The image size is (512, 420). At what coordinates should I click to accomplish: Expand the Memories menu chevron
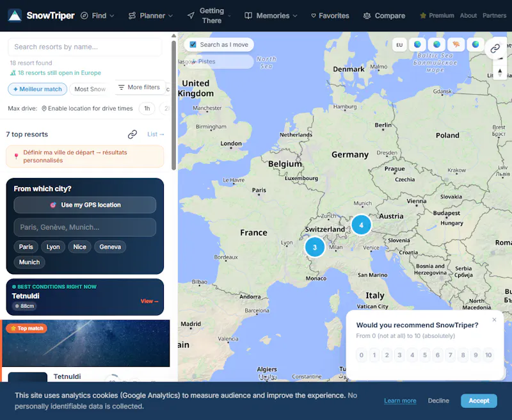(295, 15)
